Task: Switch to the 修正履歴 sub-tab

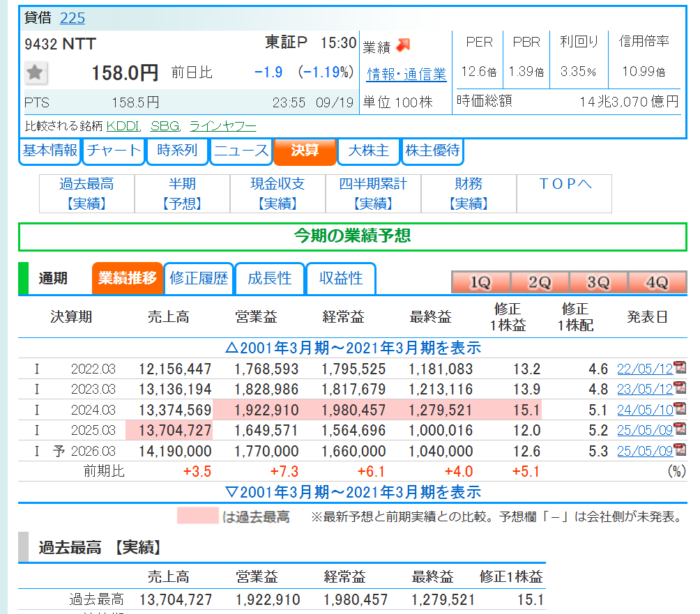Action: pyautogui.click(x=199, y=278)
